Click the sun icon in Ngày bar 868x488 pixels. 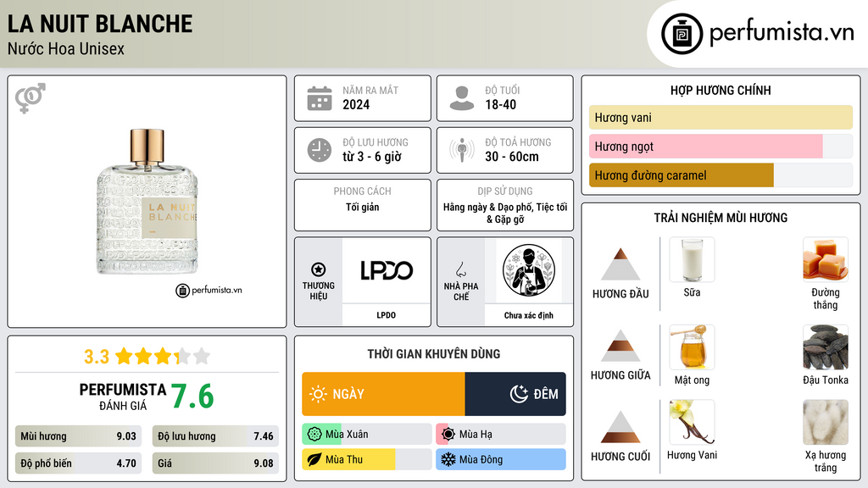pyautogui.click(x=318, y=394)
